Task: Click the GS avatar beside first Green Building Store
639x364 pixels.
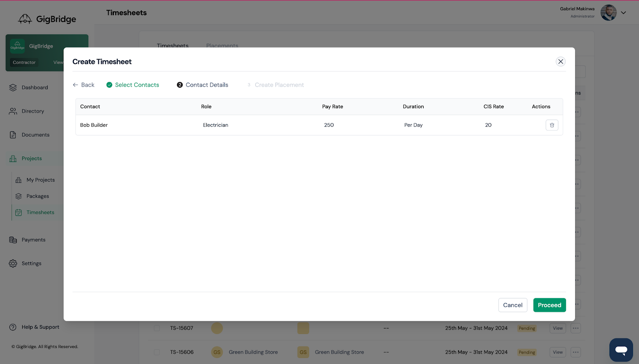Action: click(x=217, y=352)
